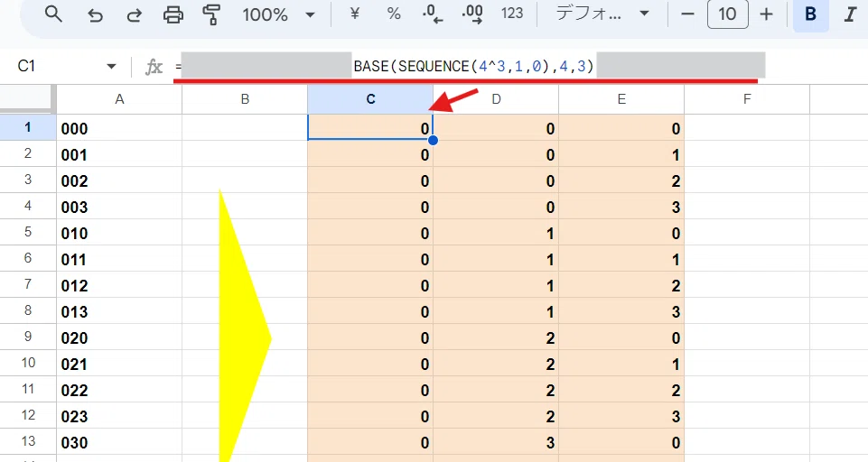868x462 pixels.
Task: Click cell E12 showing 3
Action: coord(621,415)
